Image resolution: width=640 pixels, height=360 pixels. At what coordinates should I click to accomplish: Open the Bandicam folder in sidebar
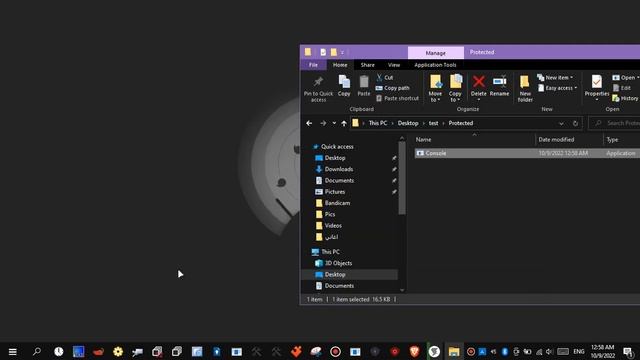[x=337, y=203]
